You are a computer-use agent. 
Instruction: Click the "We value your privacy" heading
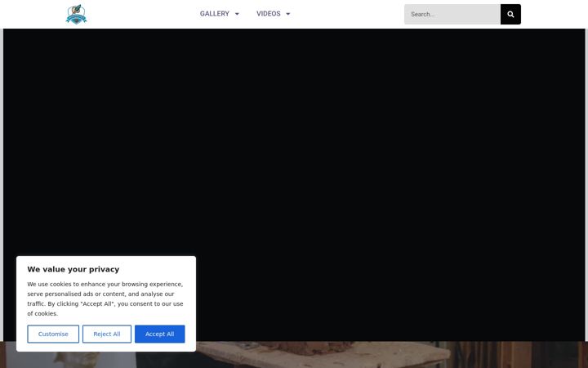pos(73,269)
